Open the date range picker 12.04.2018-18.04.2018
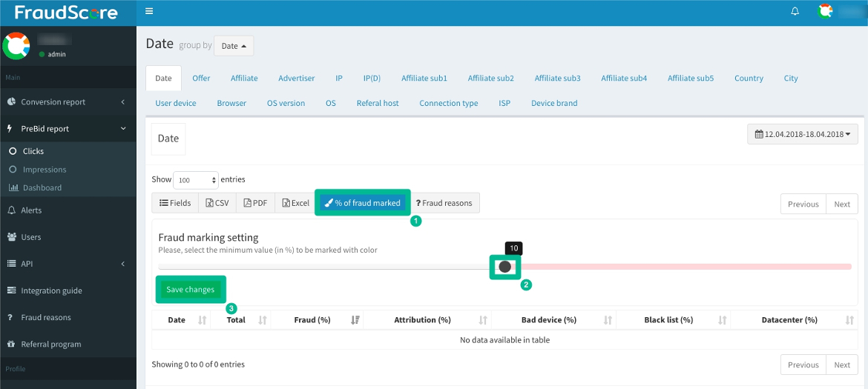The image size is (868, 389). pos(803,134)
